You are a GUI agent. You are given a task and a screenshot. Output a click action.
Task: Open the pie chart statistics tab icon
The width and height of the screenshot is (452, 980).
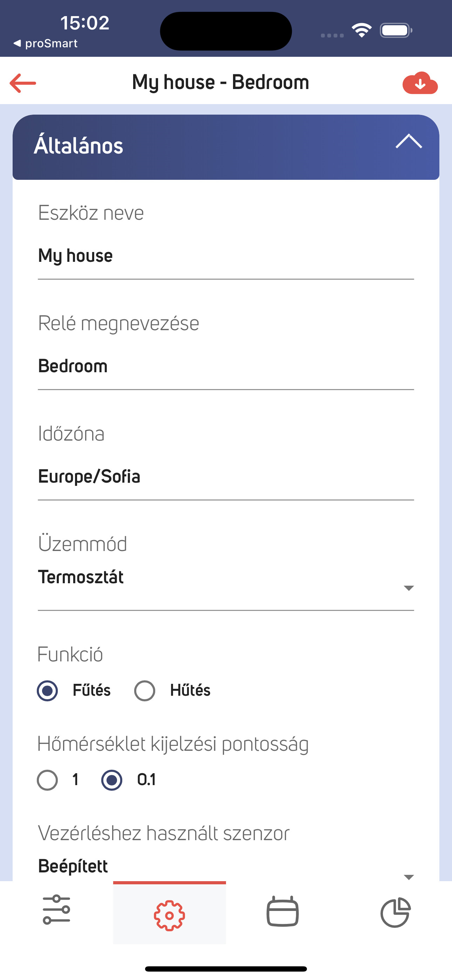point(395,912)
